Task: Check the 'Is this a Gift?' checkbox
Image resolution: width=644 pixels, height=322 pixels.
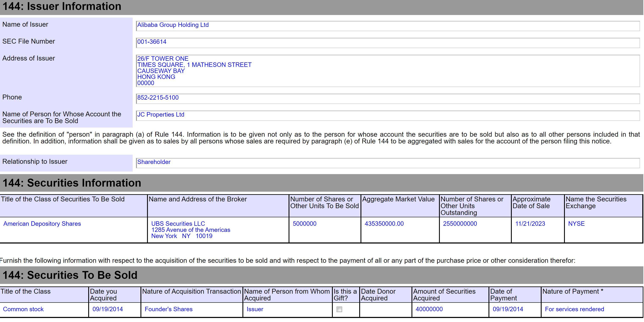Action: tap(339, 309)
